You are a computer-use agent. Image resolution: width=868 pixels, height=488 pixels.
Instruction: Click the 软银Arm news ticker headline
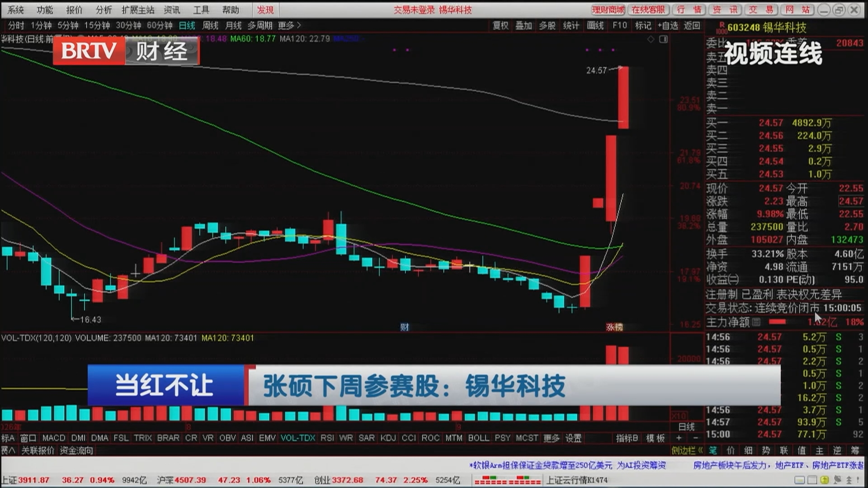pyautogui.click(x=567, y=465)
